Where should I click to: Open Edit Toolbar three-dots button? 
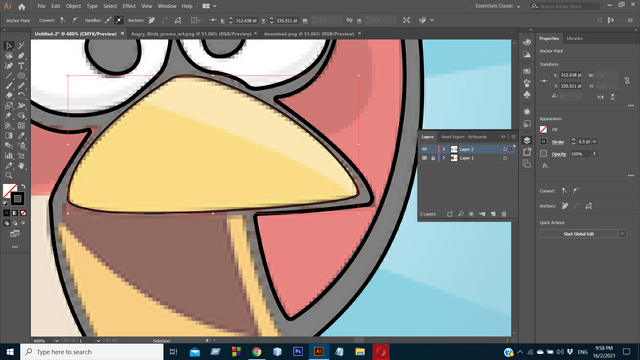(x=15, y=247)
